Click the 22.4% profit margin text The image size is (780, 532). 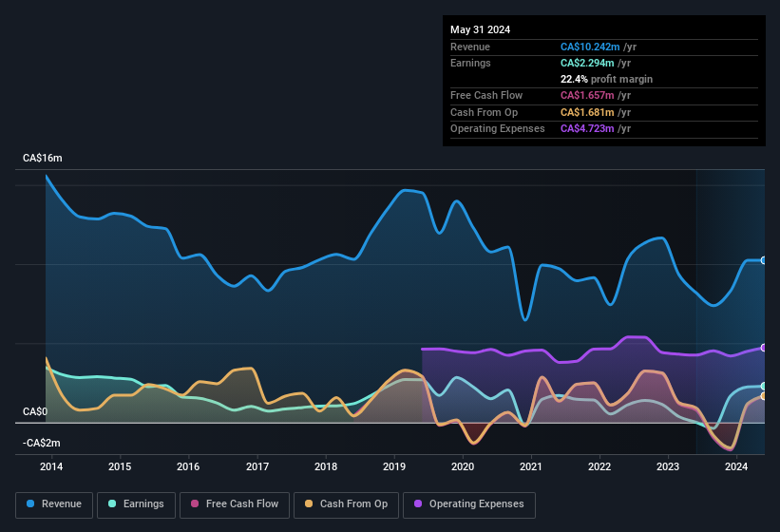point(606,79)
